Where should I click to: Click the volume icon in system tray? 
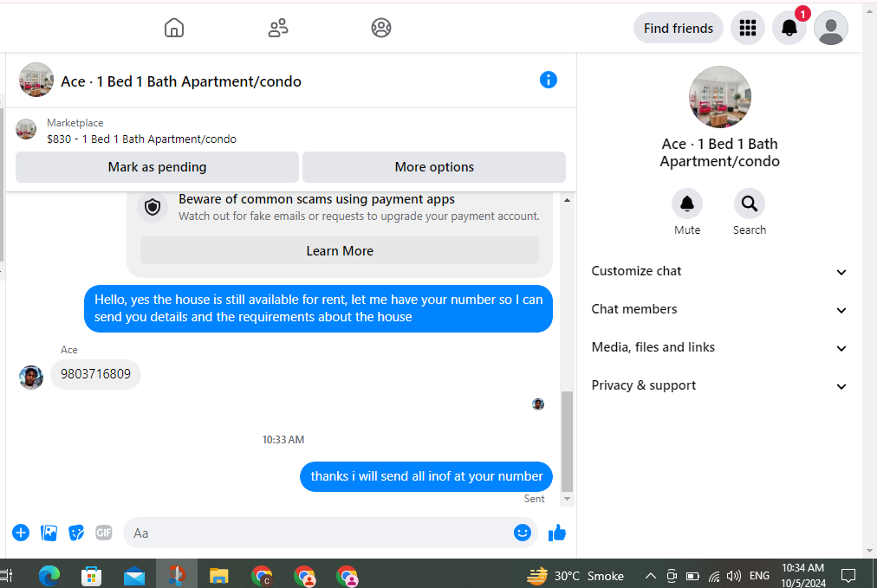(x=733, y=576)
